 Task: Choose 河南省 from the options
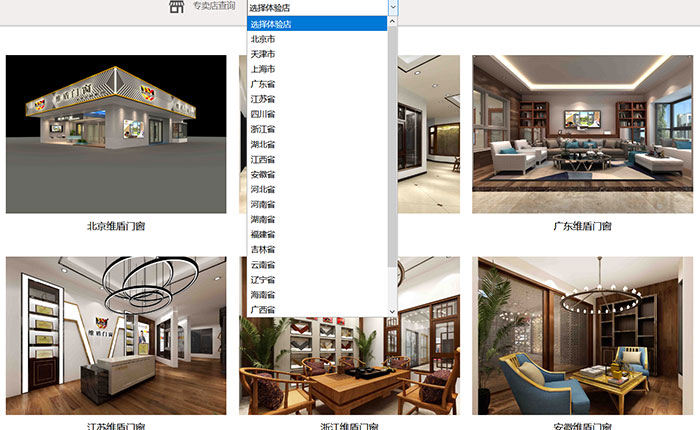[x=263, y=204]
